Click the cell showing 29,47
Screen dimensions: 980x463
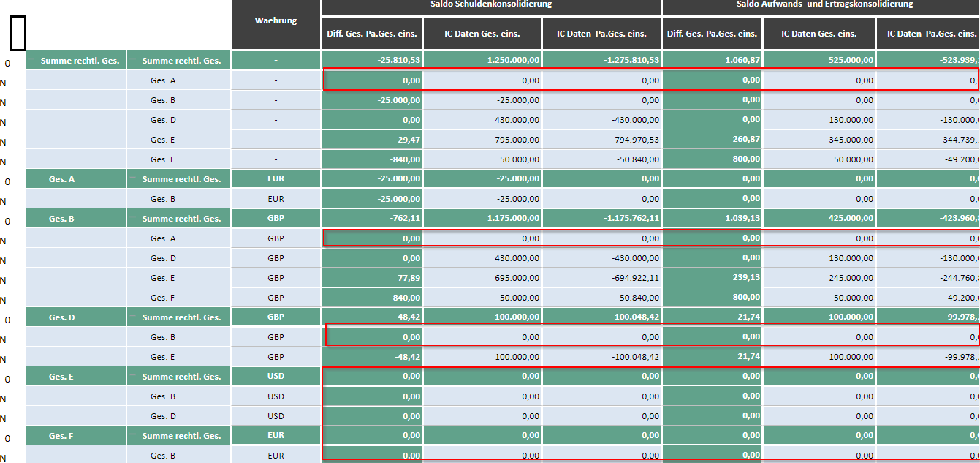pyautogui.click(x=372, y=139)
